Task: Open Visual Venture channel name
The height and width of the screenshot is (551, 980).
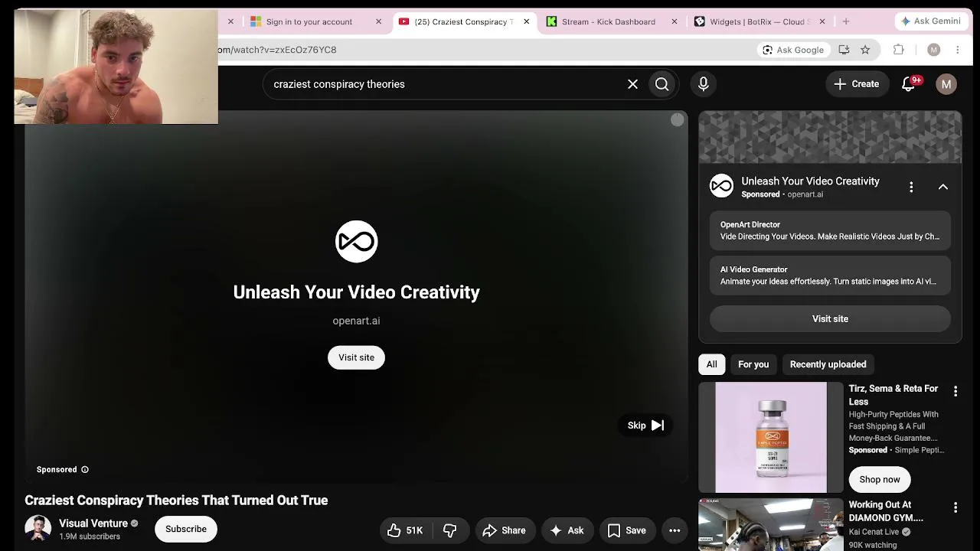Action: point(93,523)
